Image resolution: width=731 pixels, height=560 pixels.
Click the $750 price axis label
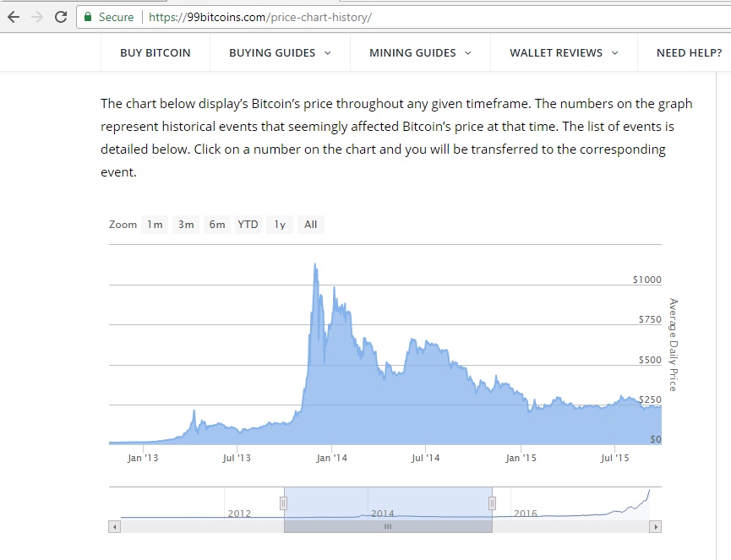pyautogui.click(x=650, y=319)
